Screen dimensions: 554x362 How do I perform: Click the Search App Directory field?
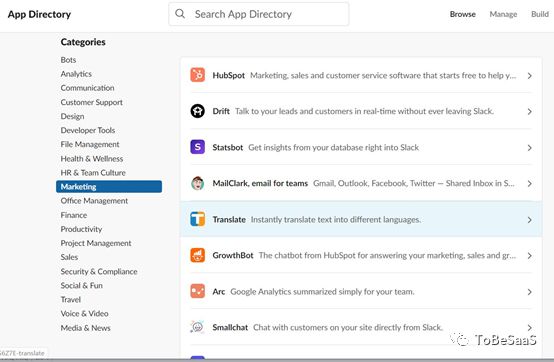click(x=259, y=14)
